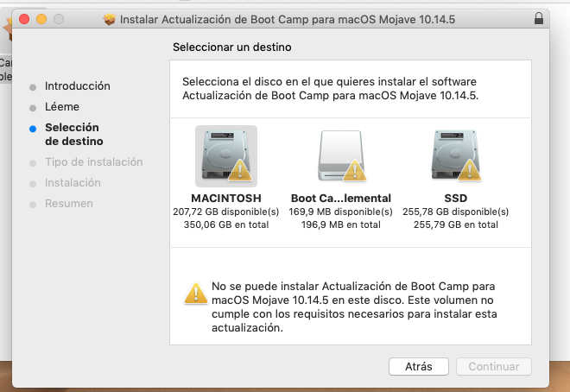Click warning badge on the SSD disk
The width and height of the screenshot is (570, 392).
coord(472,172)
